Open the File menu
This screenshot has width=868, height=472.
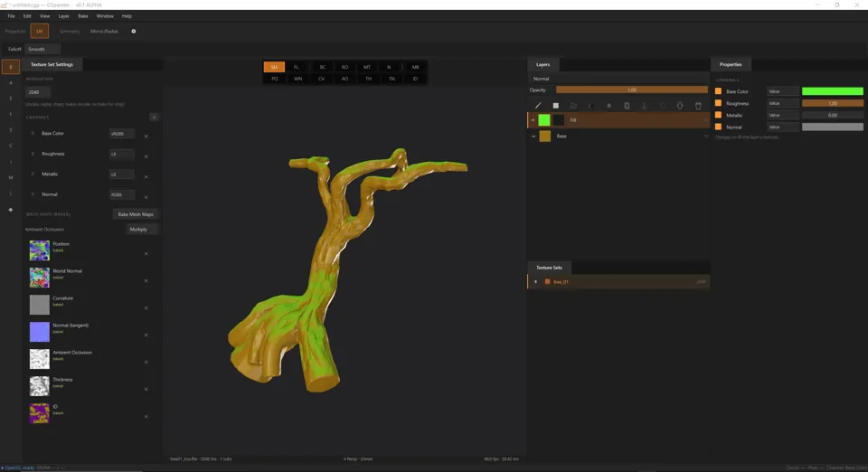[x=11, y=16]
